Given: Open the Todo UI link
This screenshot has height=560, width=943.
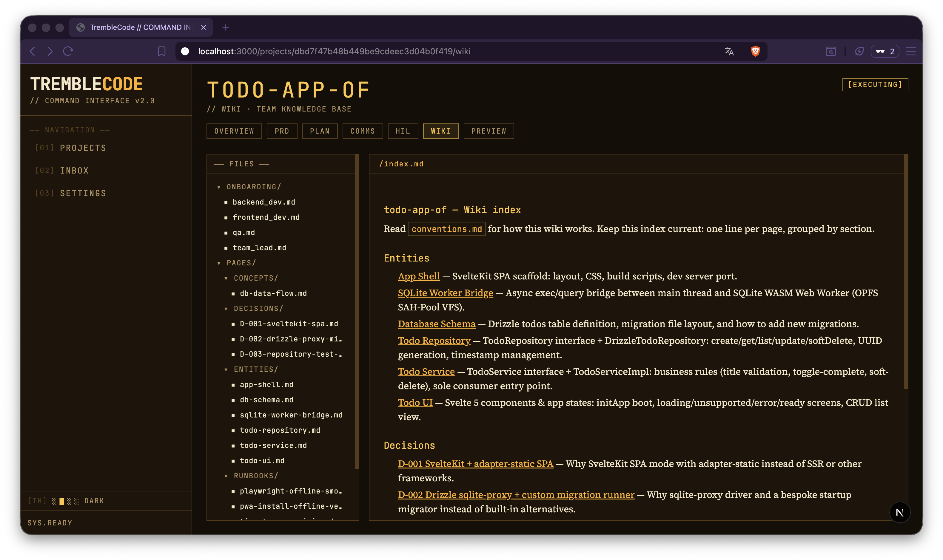Looking at the screenshot, I should (415, 403).
